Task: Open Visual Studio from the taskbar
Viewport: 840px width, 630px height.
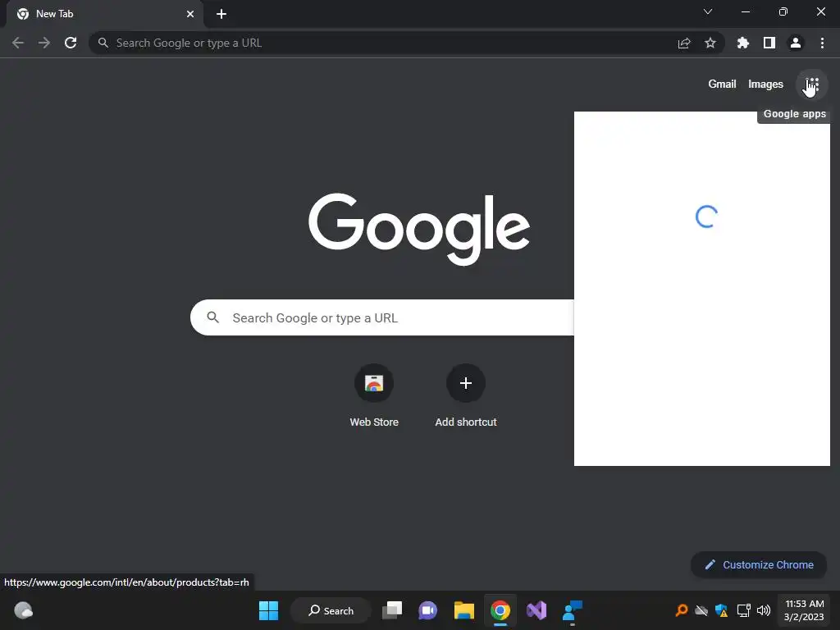Action: [536, 610]
